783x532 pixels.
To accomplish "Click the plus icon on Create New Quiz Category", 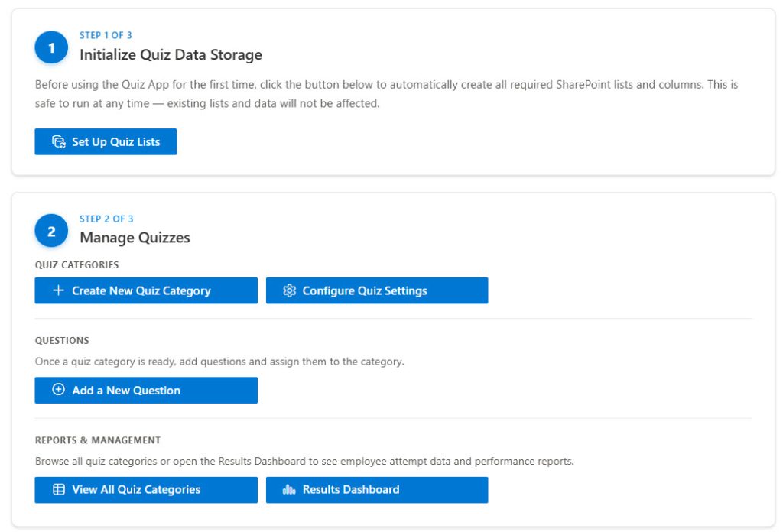I will coord(58,290).
